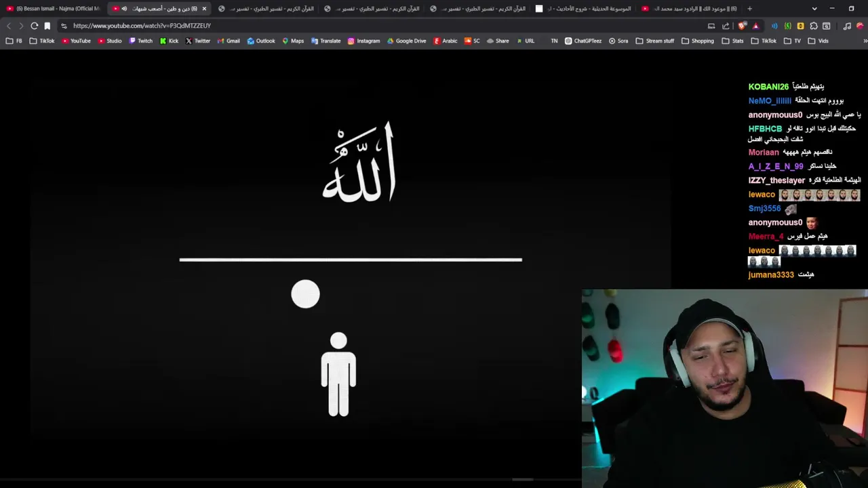Click the streamer webcam overlay
The width and height of the screenshot is (868, 488).
(x=724, y=388)
